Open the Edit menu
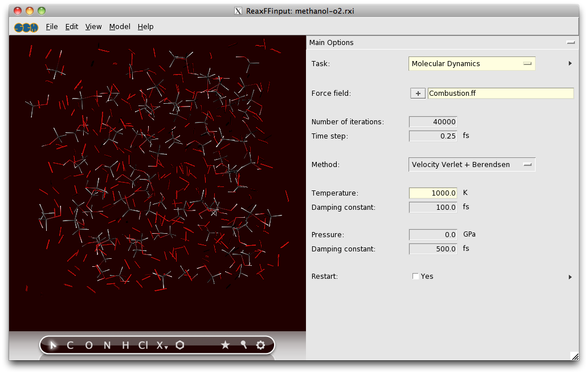This screenshot has width=588, height=374. click(x=72, y=27)
